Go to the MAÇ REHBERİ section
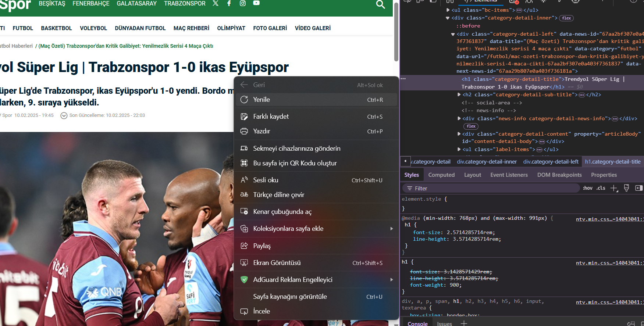The width and height of the screenshot is (644, 326). (191, 28)
